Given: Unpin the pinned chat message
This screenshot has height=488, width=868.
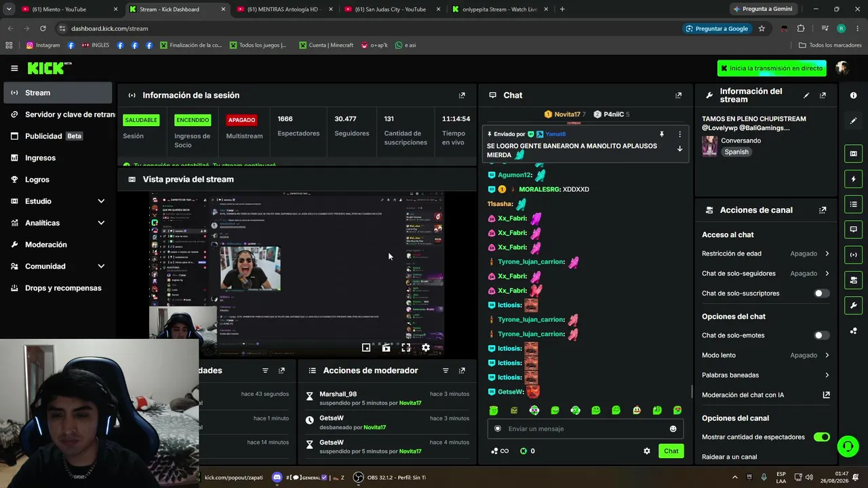Looking at the screenshot, I should point(662,134).
